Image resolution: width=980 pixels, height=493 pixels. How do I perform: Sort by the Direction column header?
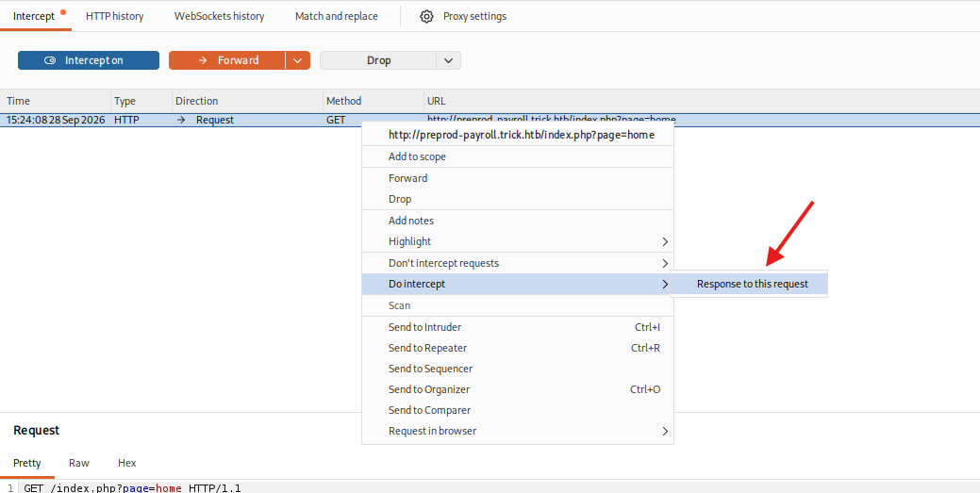(x=247, y=101)
